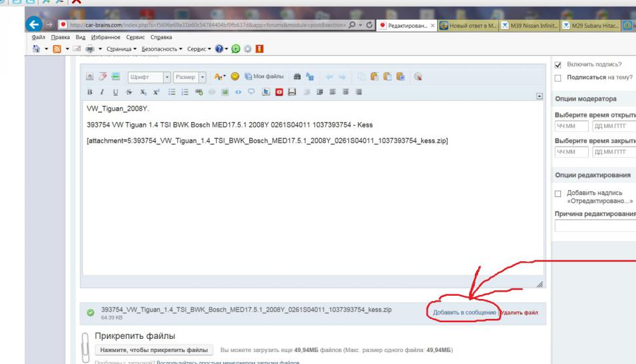
Task: Click the red video media icon
Action: 279,92
